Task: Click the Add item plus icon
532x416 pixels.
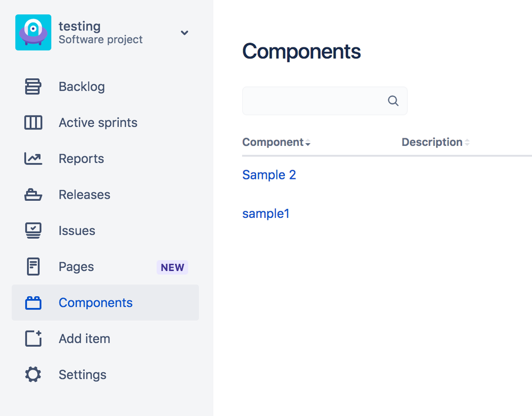Action: [x=33, y=338]
